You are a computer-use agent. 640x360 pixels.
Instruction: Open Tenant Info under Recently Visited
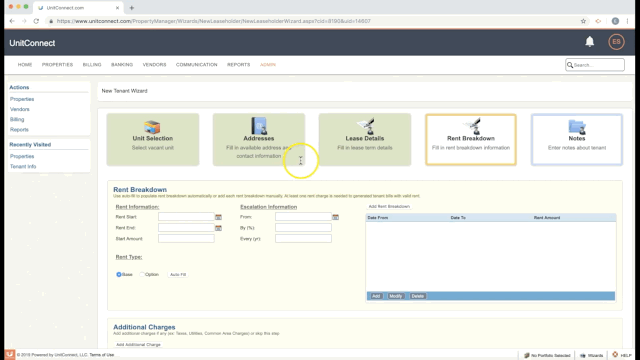pos(23,167)
